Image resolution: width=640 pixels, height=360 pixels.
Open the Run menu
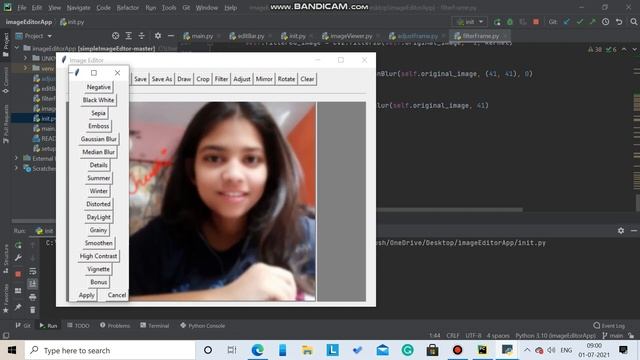[x=151, y=8]
